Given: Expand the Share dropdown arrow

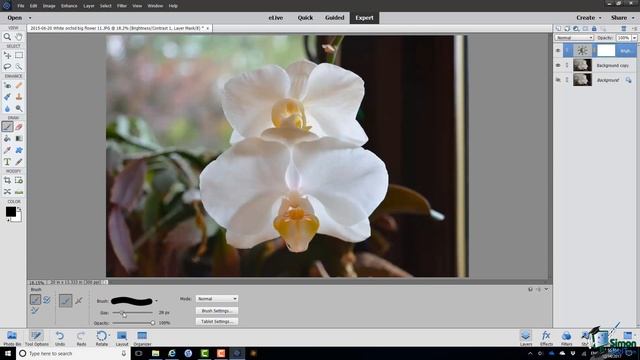Looking at the screenshot, I should point(633,18).
